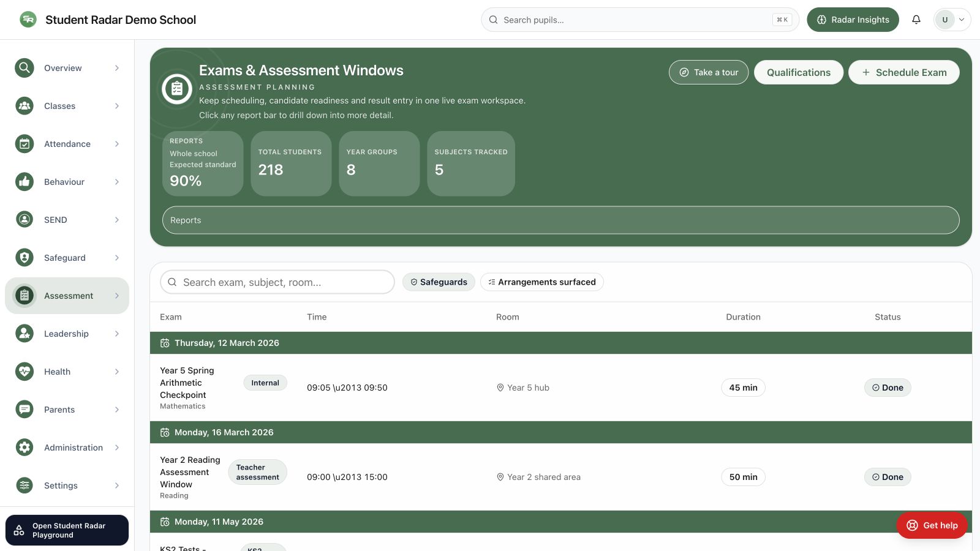Image resolution: width=980 pixels, height=551 pixels.
Task: Click the Reports bar
Action: click(561, 220)
